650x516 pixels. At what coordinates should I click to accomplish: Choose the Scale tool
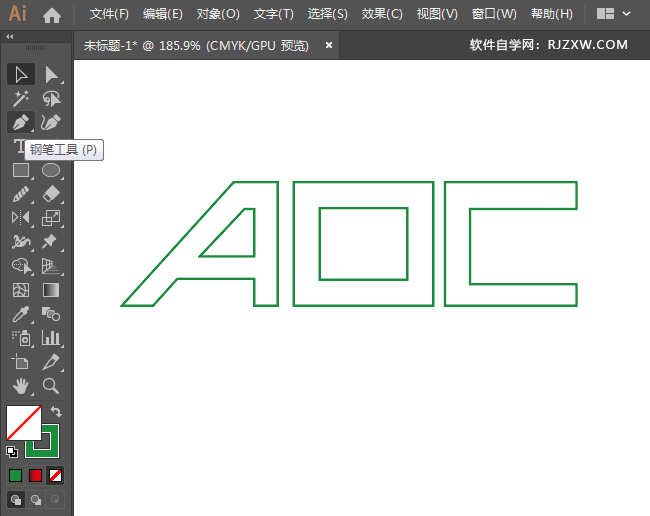click(51, 218)
